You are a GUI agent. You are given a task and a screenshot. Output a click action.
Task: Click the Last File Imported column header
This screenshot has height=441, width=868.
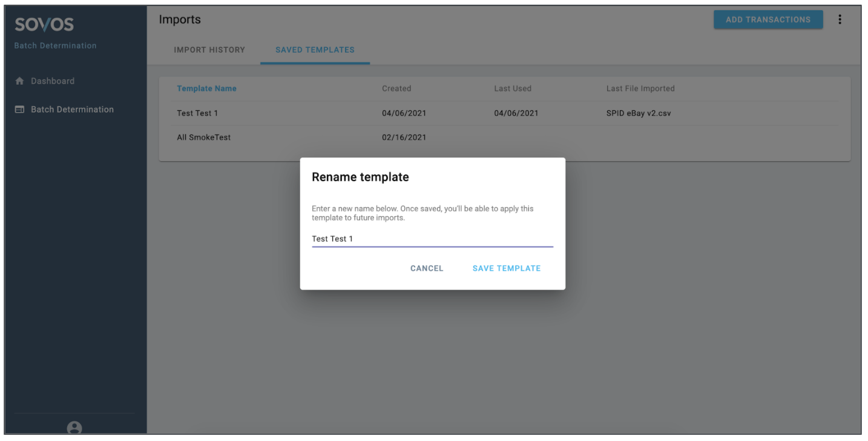pyautogui.click(x=640, y=88)
